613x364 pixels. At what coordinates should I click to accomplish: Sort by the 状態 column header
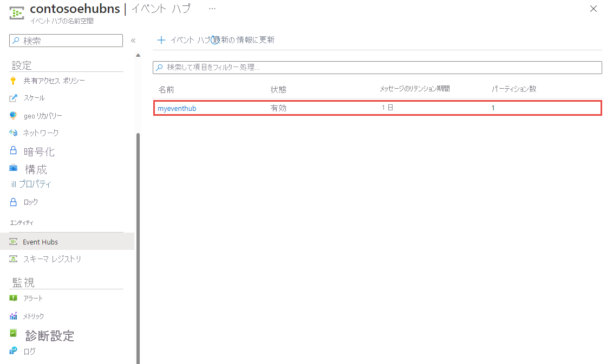point(278,90)
